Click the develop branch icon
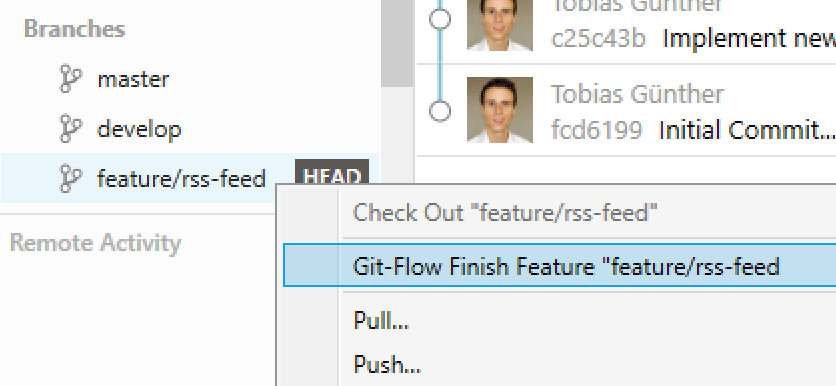The image size is (836, 386). click(70, 128)
